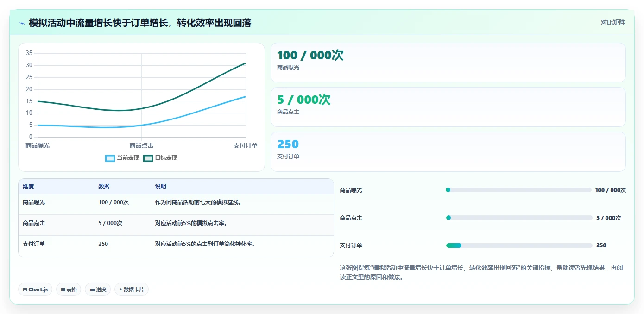The image size is (644, 314).
Task: Open the 250 支付订单 data card
Action: 448,151
